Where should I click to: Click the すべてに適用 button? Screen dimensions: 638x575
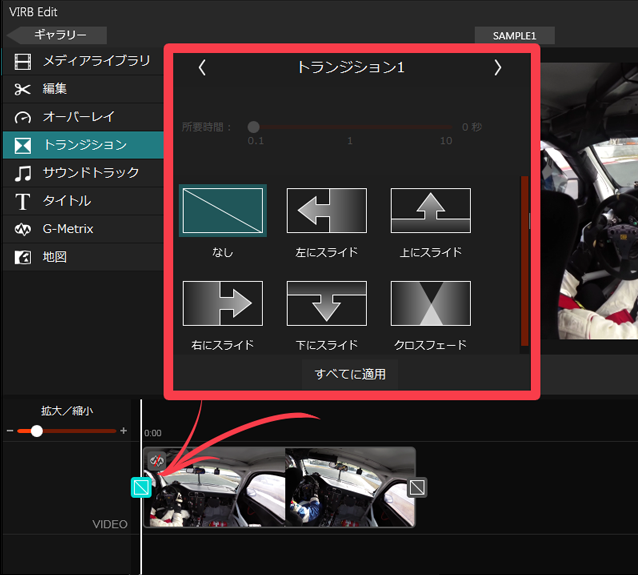click(x=350, y=374)
